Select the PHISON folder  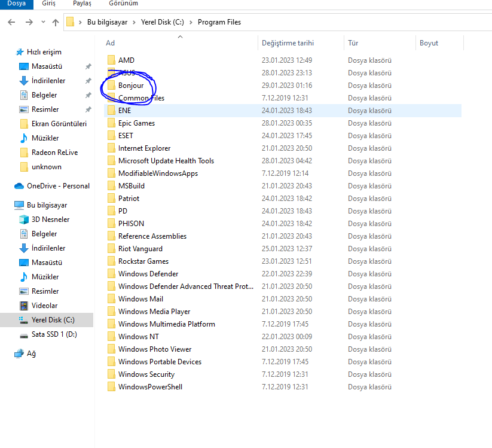(x=131, y=224)
